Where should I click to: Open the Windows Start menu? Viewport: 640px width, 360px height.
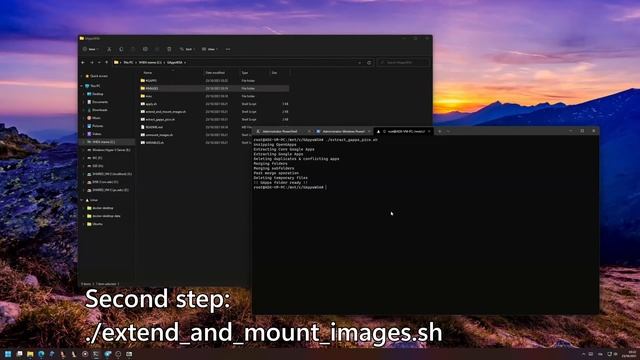click(8, 354)
